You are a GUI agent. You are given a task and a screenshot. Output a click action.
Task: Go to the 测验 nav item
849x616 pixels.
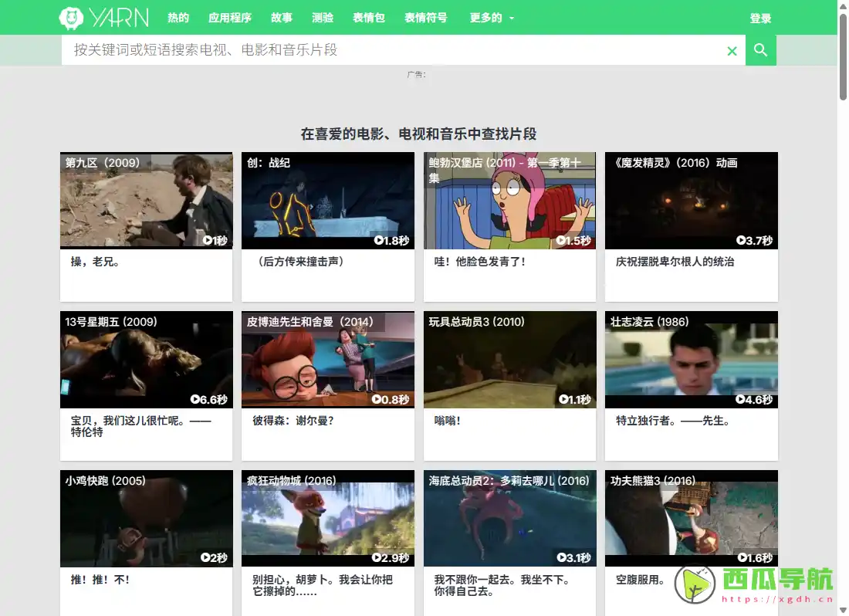323,18
